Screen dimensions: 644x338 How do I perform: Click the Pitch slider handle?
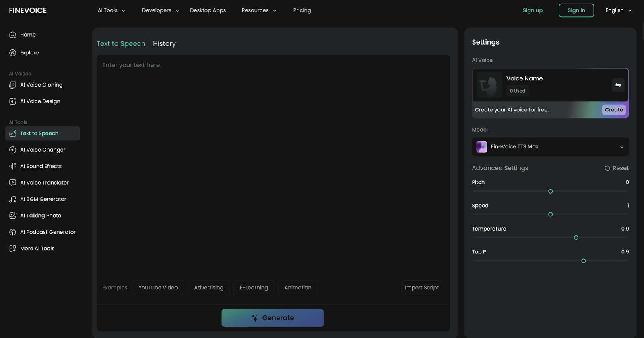click(550, 191)
